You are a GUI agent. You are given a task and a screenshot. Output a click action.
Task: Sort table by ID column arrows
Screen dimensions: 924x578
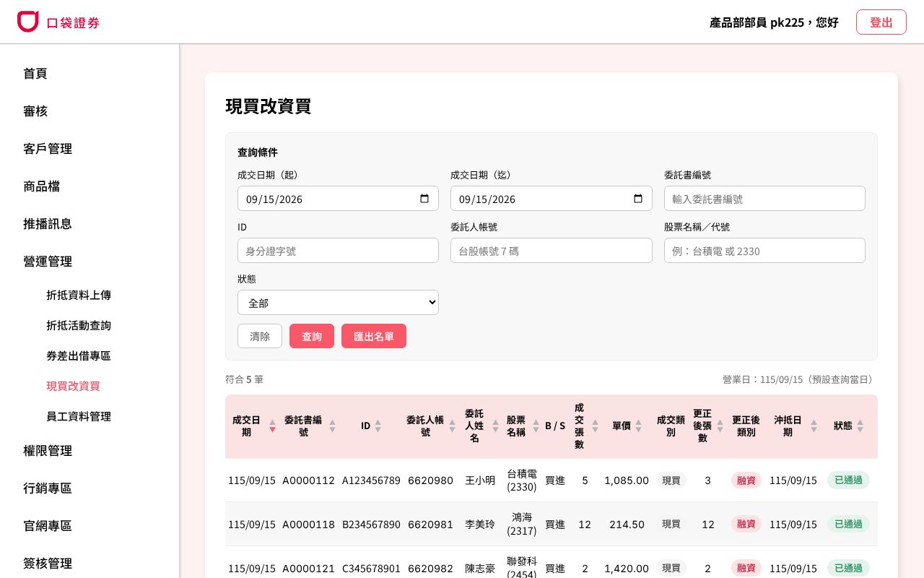[378, 426]
